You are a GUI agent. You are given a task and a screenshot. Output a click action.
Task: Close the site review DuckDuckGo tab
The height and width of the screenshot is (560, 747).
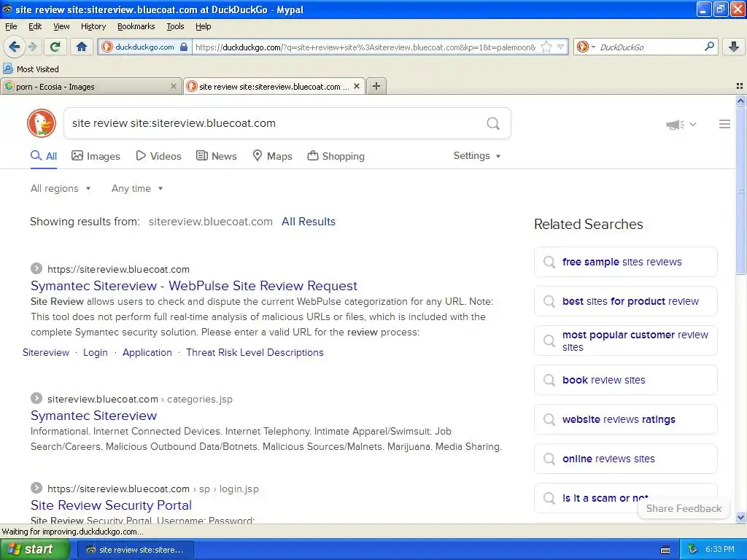(356, 86)
